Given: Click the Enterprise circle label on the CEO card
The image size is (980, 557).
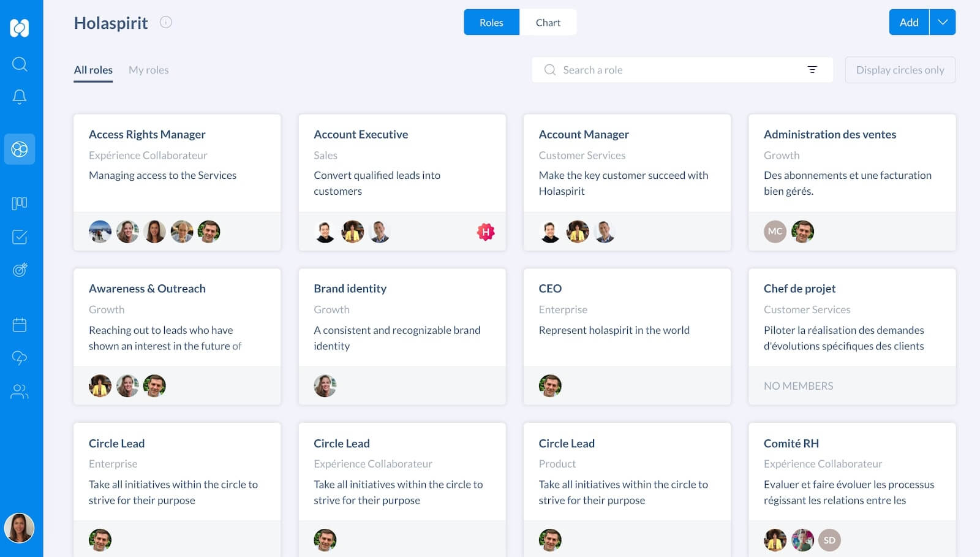Looking at the screenshot, I should [563, 310].
